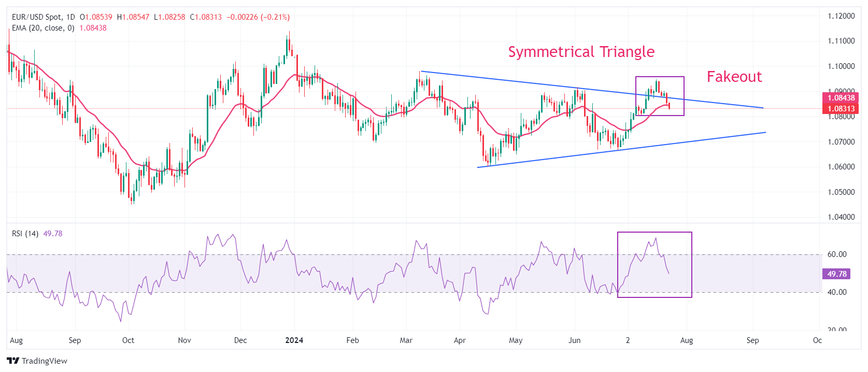Click the 'Mar' label on the time axis
The height and width of the screenshot is (372, 868).
pos(406,340)
